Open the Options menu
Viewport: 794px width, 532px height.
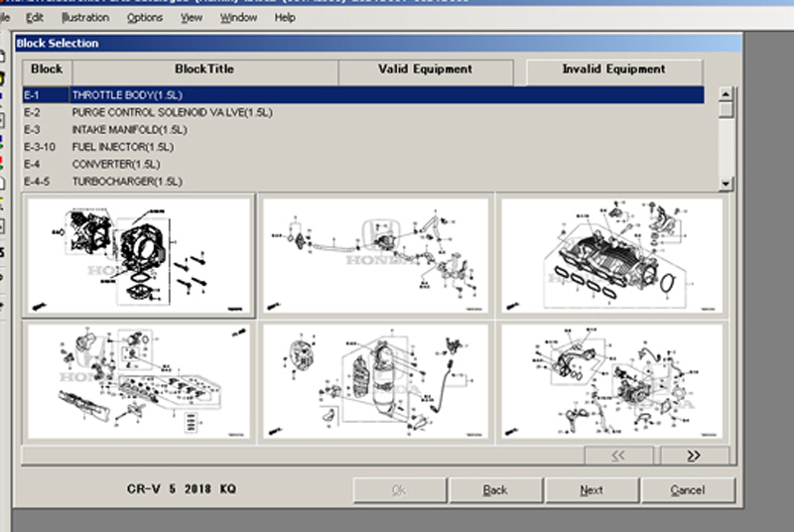click(145, 18)
